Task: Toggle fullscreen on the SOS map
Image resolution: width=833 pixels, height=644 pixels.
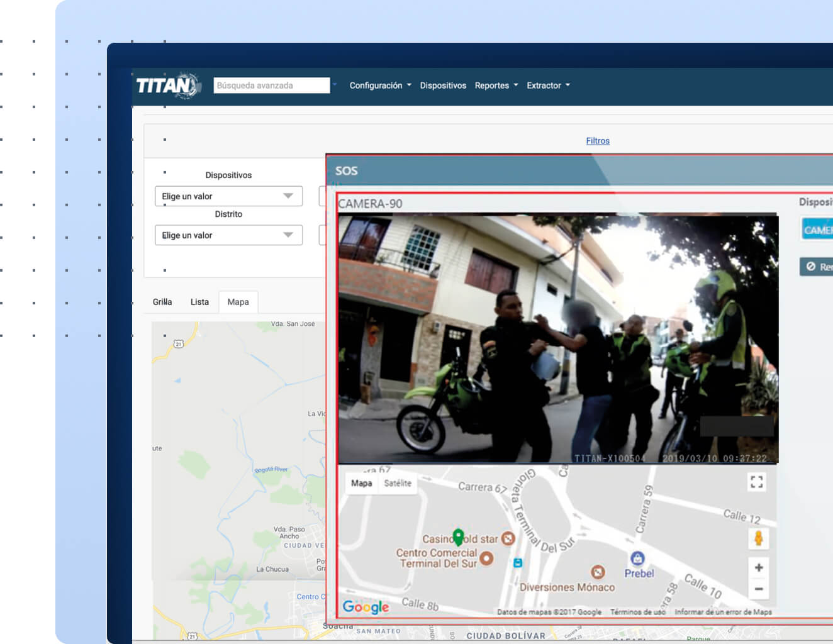Action: (x=757, y=482)
